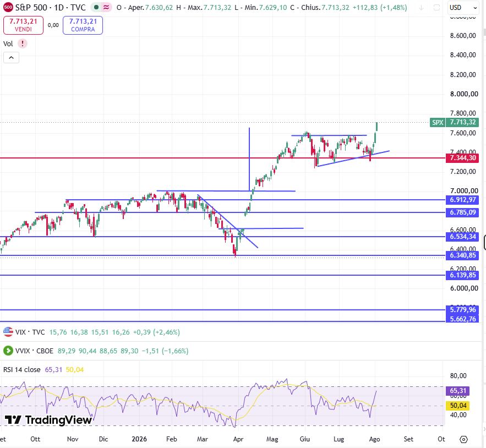Select the 6.139,85 price level label

[x=463, y=275]
